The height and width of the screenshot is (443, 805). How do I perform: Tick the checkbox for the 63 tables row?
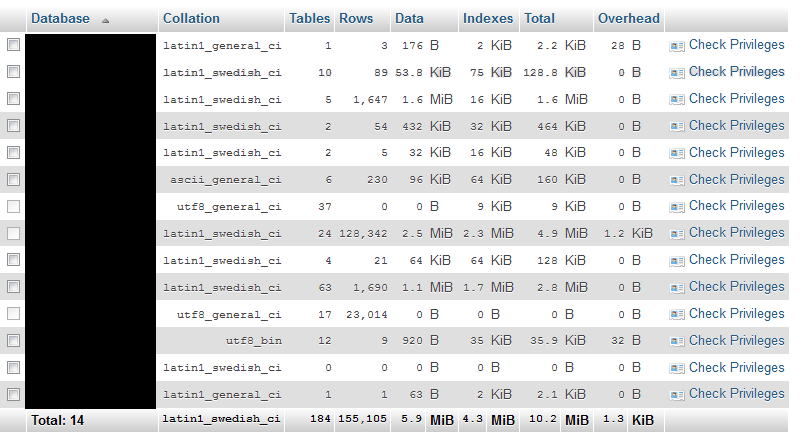click(x=13, y=286)
